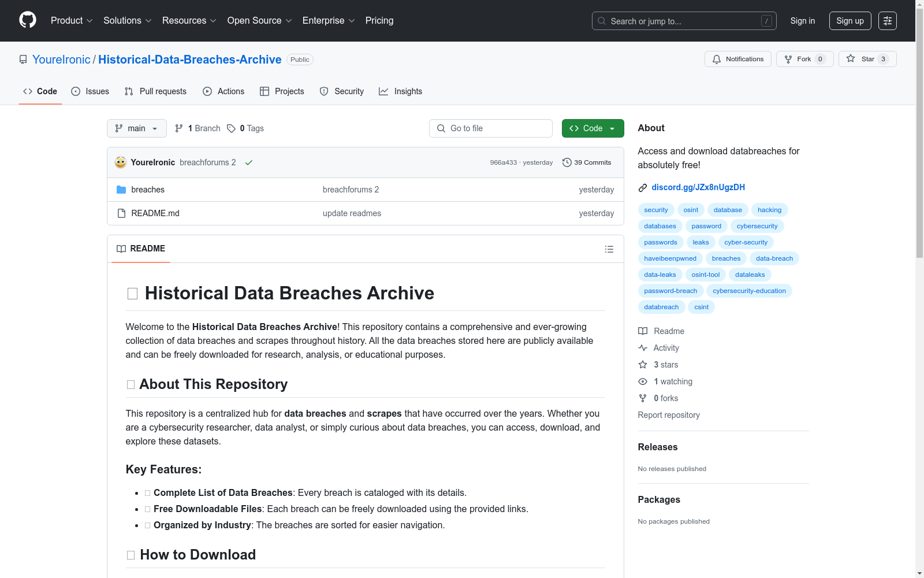Open the global navigation settings icon button
Image resolution: width=924 pixels, height=578 pixels.
click(x=888, y=21)
